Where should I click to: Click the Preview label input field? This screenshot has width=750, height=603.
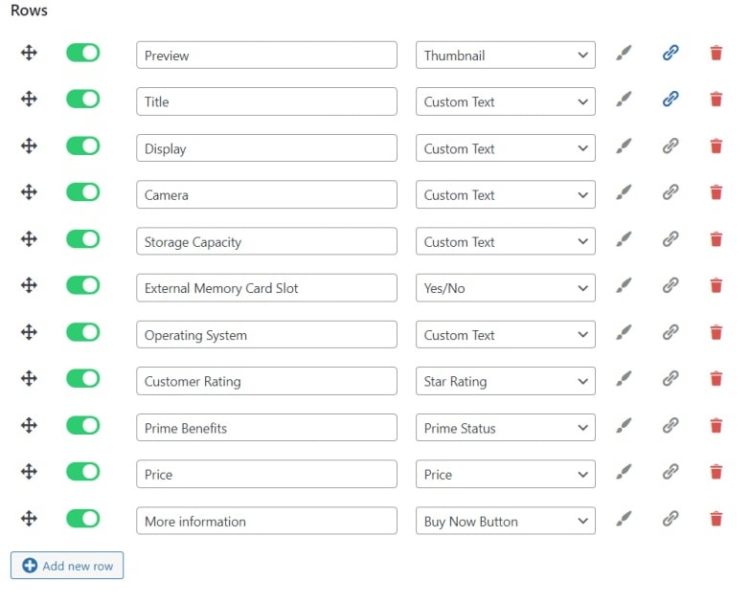click(266, 55)
